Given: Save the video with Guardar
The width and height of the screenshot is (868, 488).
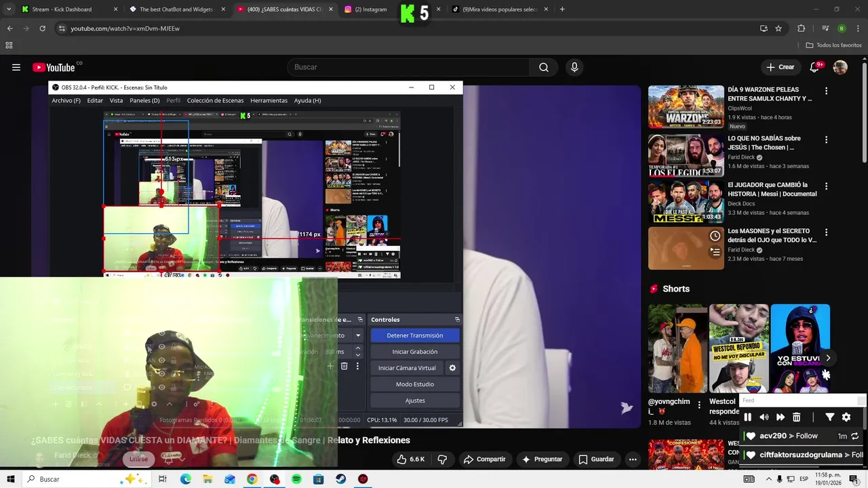Looking at the screenshot, I should (596, 459).
